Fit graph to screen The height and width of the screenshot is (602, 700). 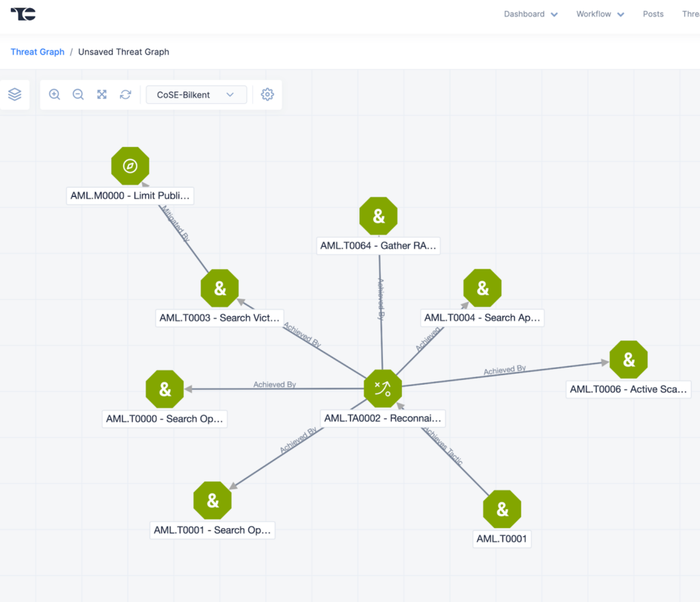click(x=102, y=95)
